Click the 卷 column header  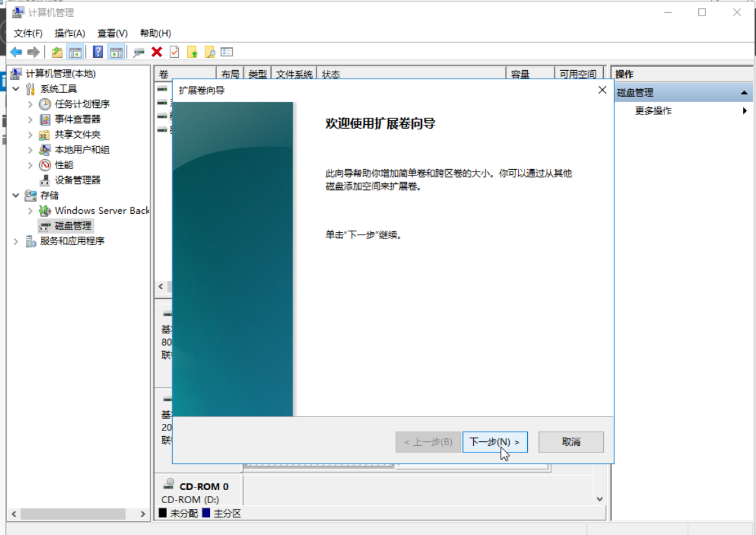tap(185, 73)
